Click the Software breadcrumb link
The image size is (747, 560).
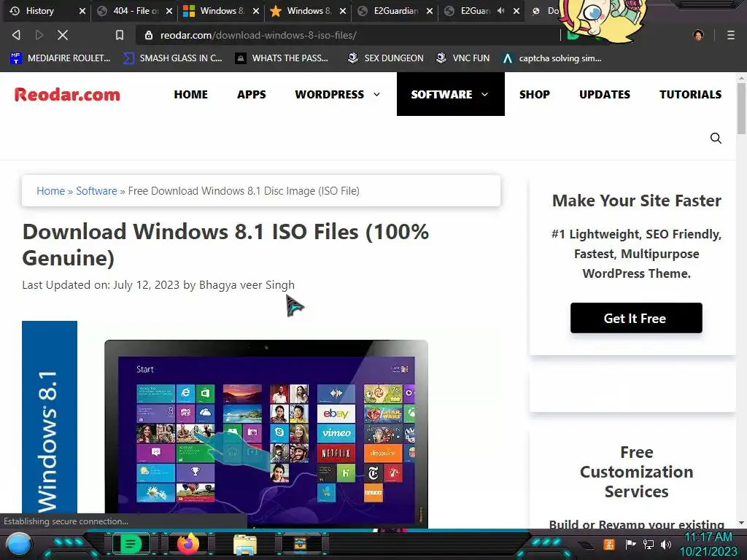[96, 191]
